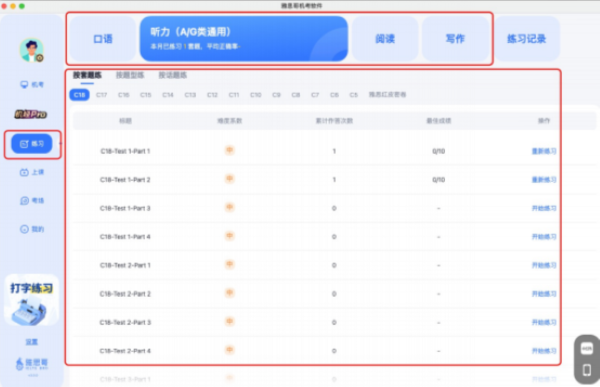
Task: Select the C14 book chip
Action: pos(168,95)
